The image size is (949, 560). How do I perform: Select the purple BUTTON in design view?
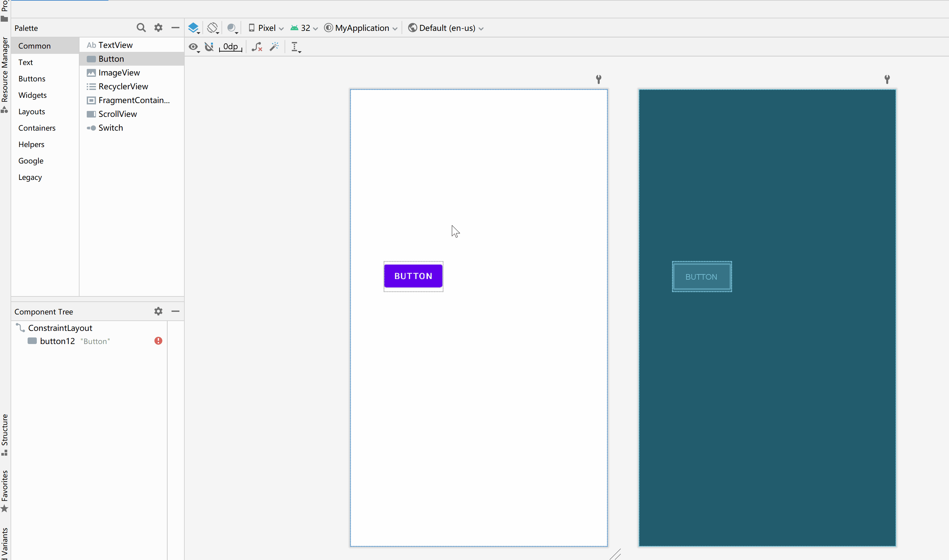413,276
